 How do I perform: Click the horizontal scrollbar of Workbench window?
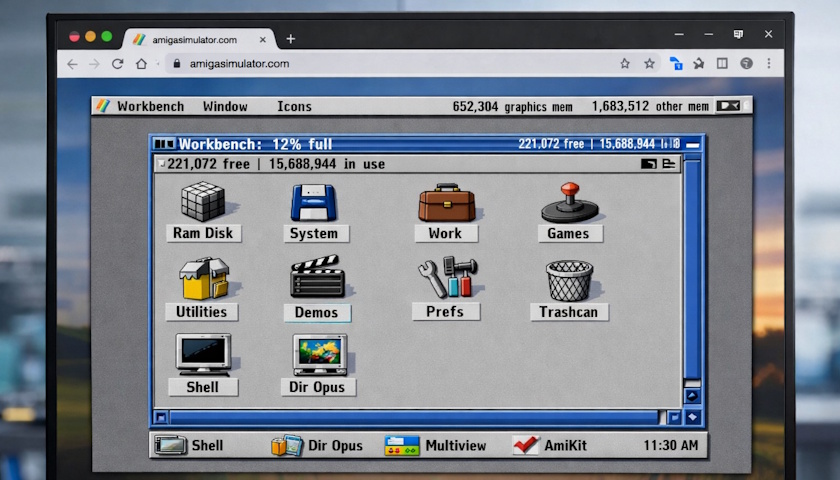414,417
